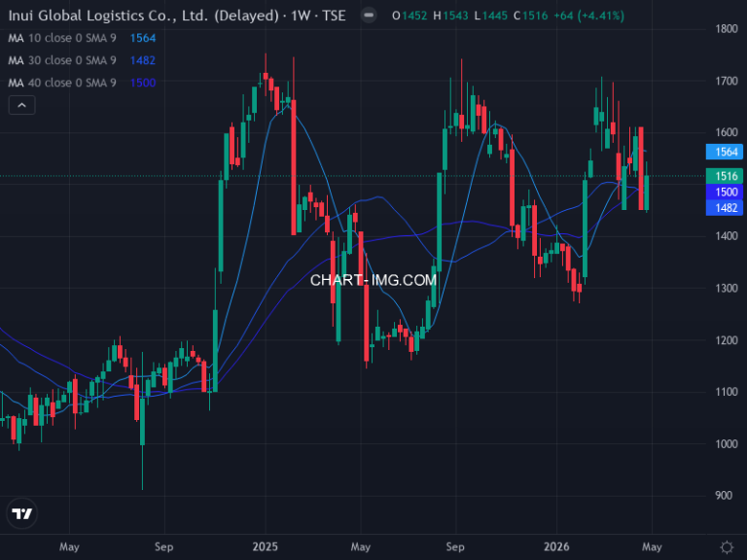The width and height of the screenshot is (747, 560).
Task: Click the open value O1452 in header
Action: 409,16
